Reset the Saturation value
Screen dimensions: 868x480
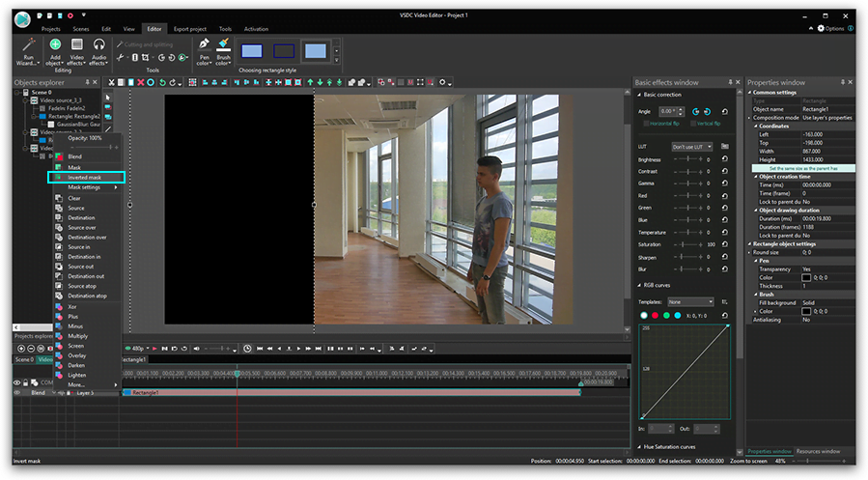click(725, 244)
